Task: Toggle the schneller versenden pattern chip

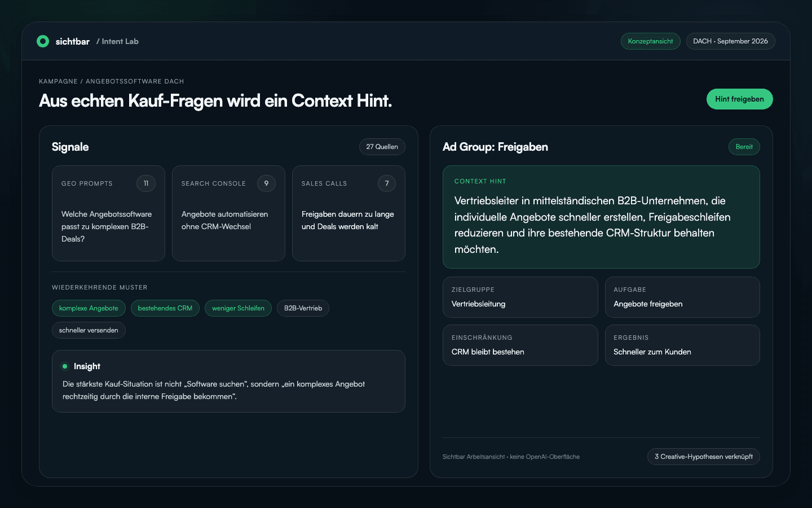Action: pos(89,330)
